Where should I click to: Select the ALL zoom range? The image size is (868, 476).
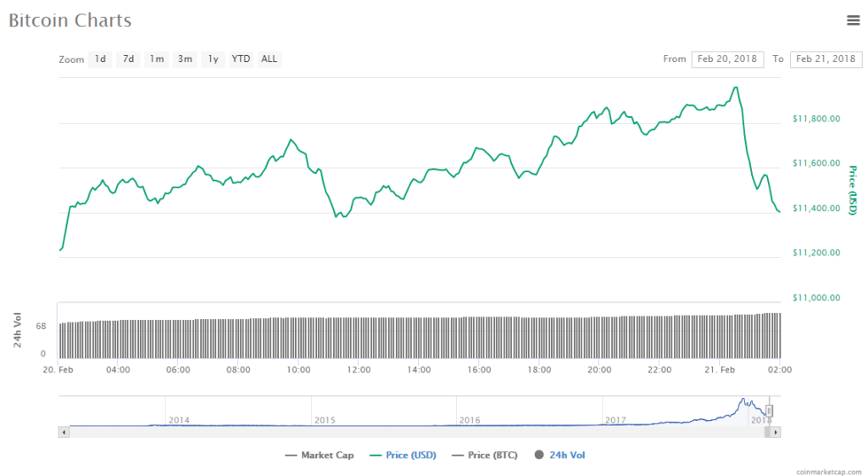[269, 59]
